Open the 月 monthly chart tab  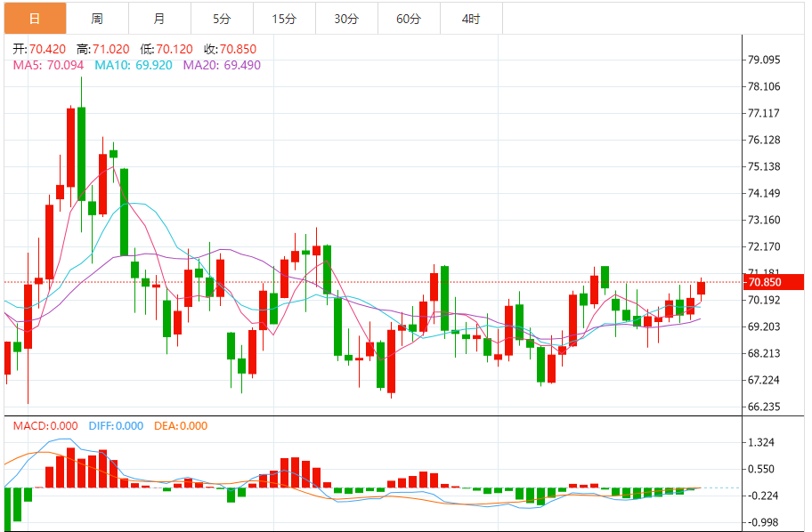click(x=159, y=19)
